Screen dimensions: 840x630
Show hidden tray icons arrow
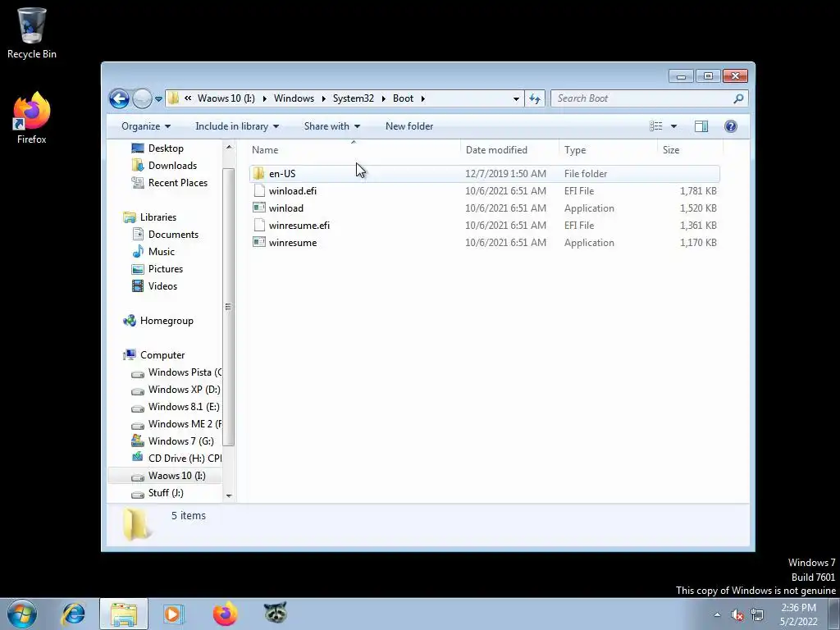tap(717, 615)
